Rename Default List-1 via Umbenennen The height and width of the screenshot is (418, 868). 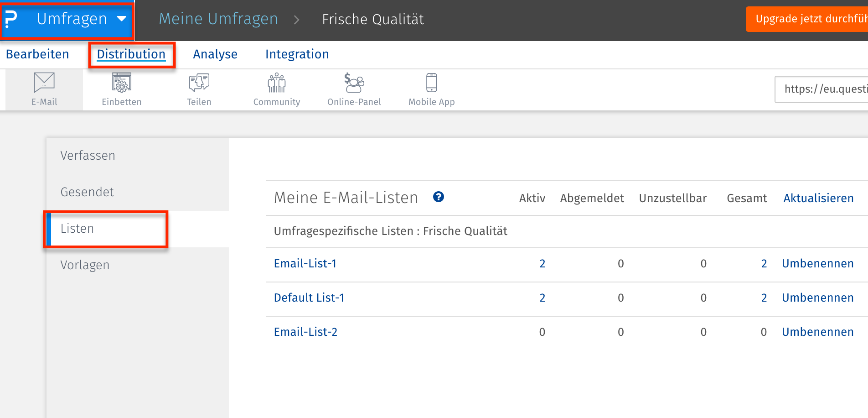[817, 298]
